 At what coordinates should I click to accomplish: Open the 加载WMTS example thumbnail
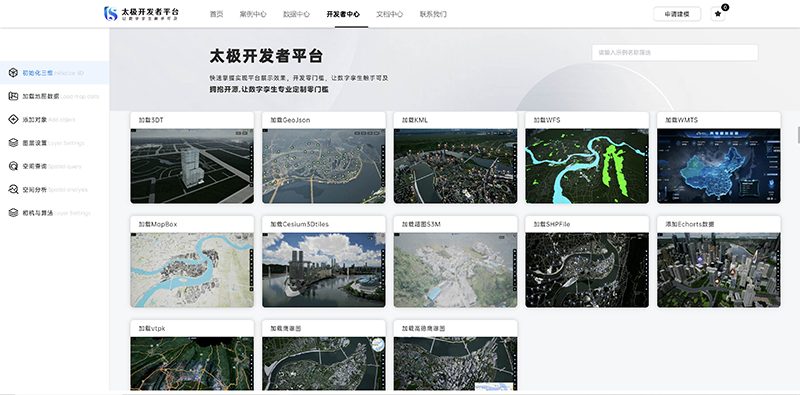pos(719,166)
